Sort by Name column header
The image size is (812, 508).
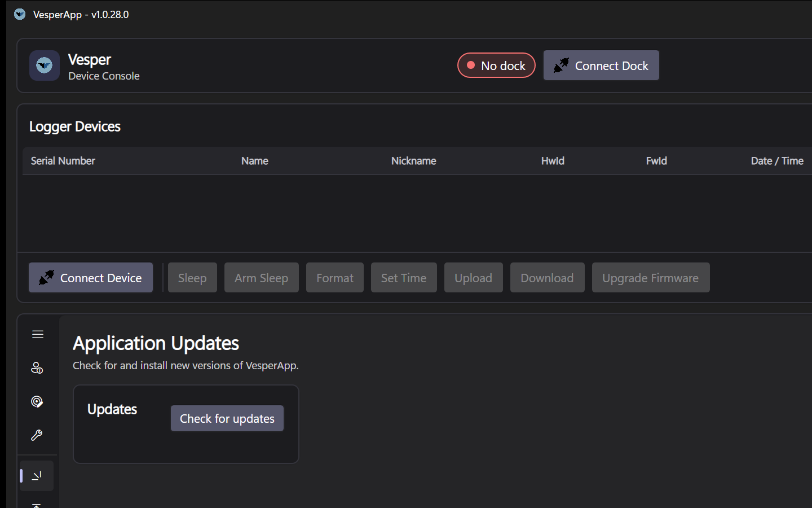(x=255, y=161)
